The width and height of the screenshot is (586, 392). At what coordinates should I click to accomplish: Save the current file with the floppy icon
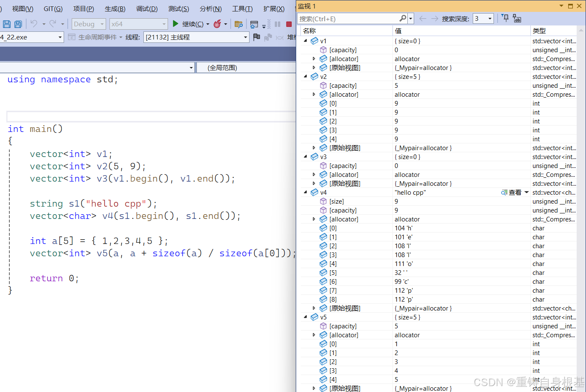coord(7,24)
